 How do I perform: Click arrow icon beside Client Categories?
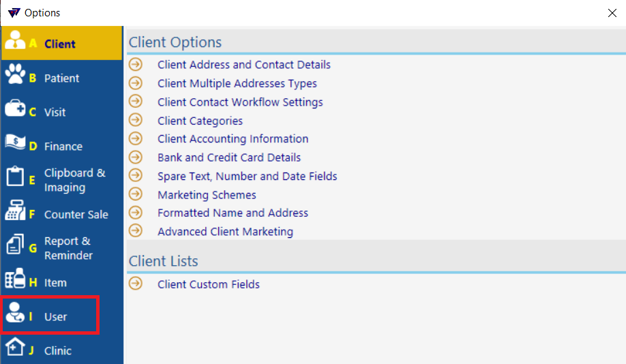[136, 120]
